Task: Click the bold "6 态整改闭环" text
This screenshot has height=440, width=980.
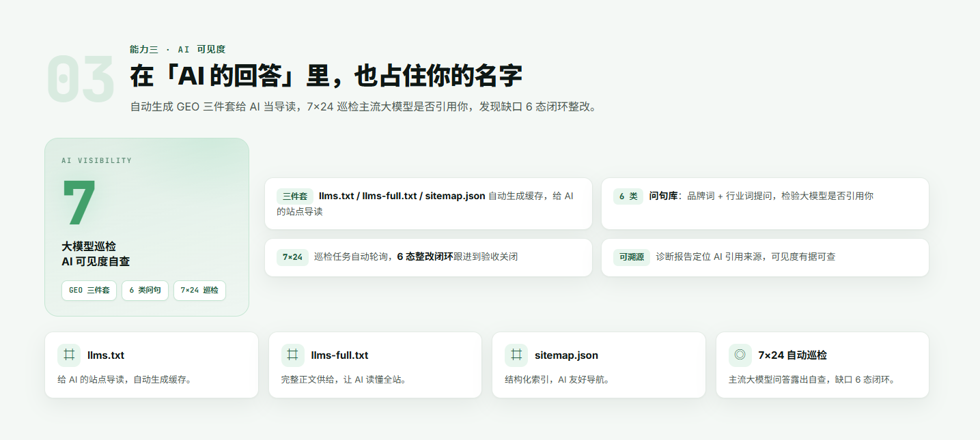Action: coord(425,256)
